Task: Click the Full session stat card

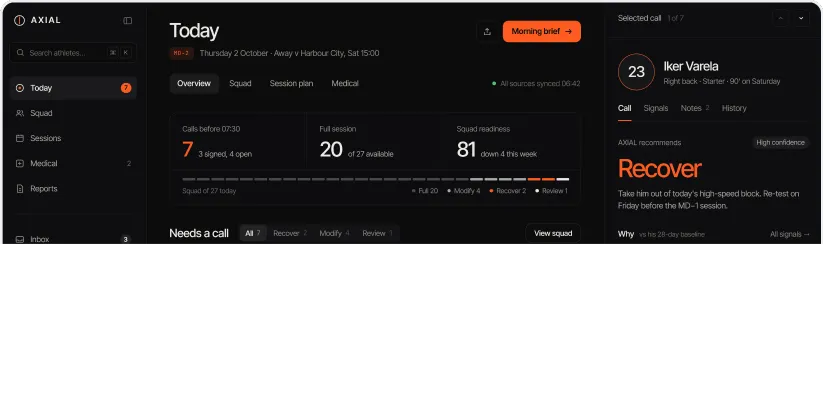Action: (x=375, y=142)
